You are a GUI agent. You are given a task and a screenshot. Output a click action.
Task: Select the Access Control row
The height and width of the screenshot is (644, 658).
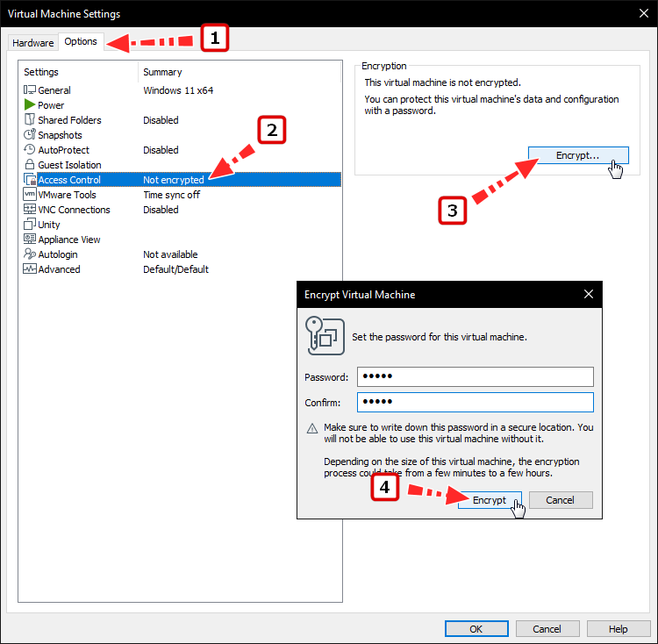coord(182,180)
